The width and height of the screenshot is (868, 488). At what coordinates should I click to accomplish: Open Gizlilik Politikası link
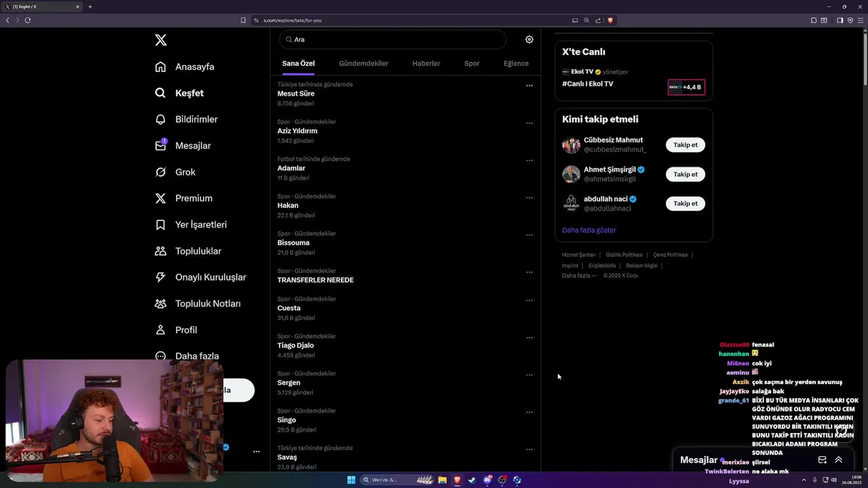(x=624, y=255)
